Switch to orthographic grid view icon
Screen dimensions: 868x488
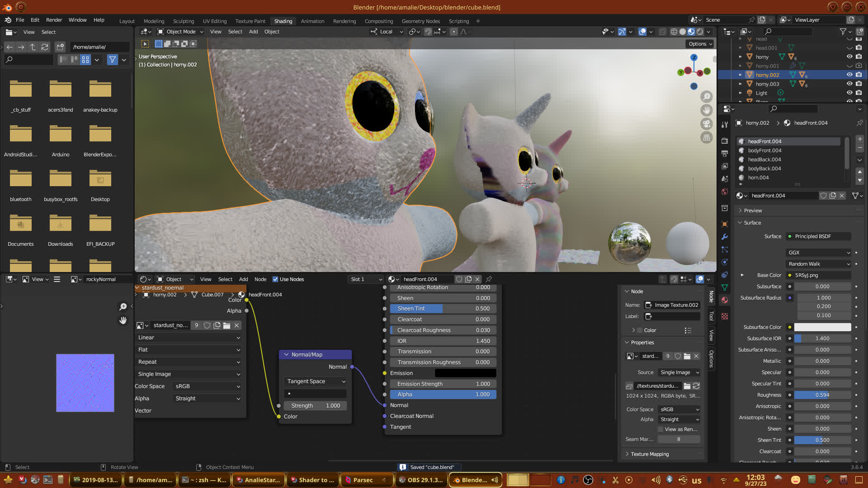click(706, 138)
